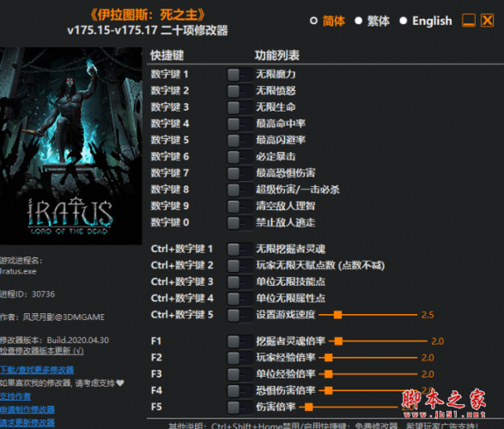Viewport: 504px width, 429px height.
Task: Toggle 最高命中率 option
Action: 240,124
